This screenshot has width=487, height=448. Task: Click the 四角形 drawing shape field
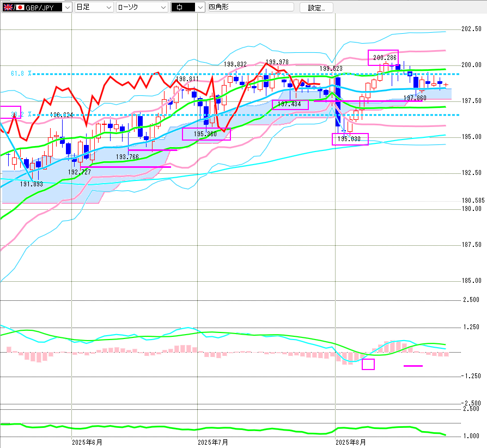tap(251, 7)
